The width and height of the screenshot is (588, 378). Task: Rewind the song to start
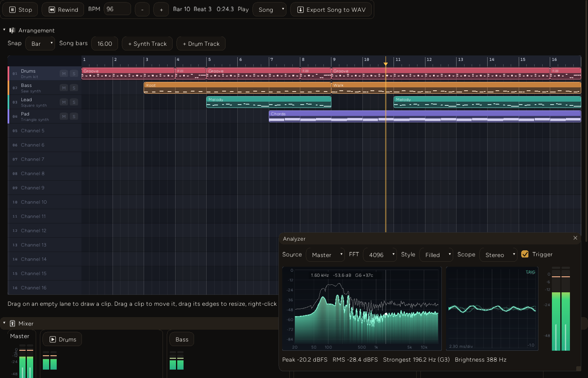[63, 10]
